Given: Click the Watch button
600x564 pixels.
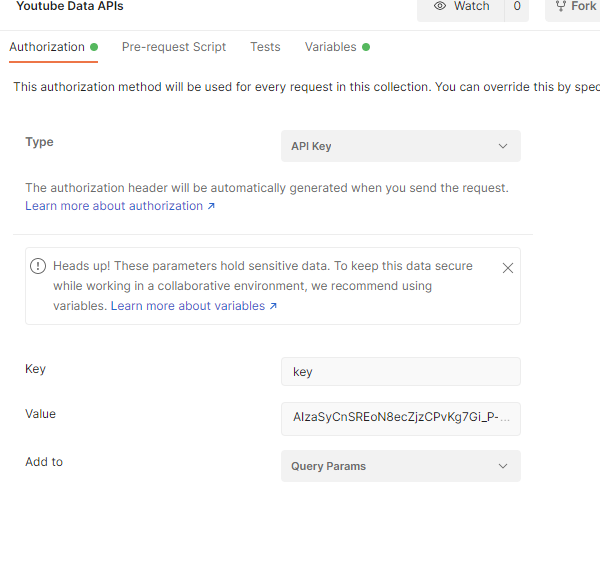Looking at the screenshot, I should point(461,6).
